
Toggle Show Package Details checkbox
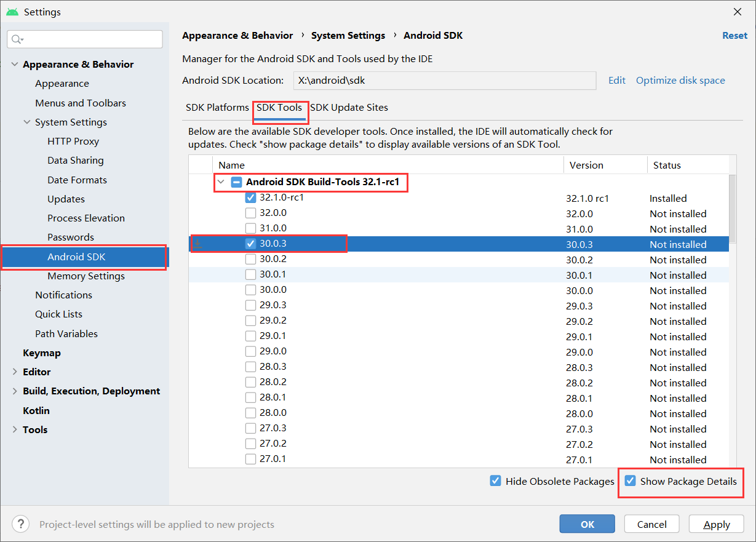[630, 481]
